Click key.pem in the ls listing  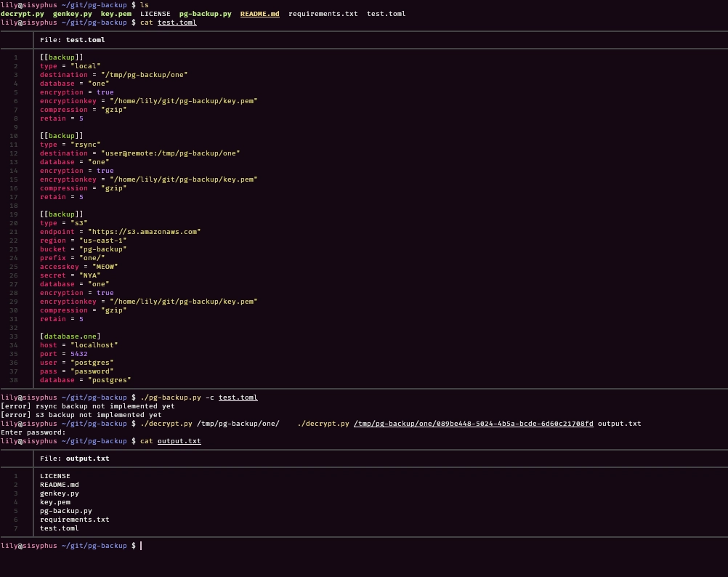click(116, 14)
